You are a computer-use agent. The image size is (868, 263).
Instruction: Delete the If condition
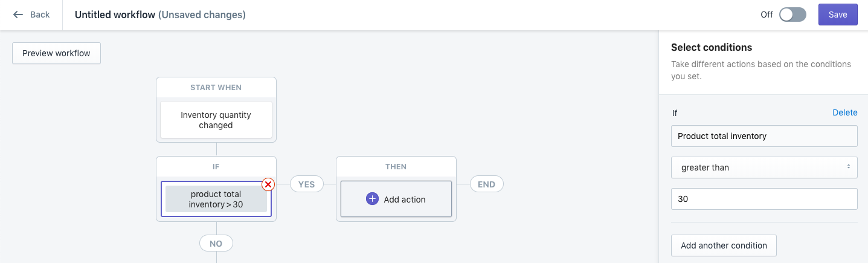pyautogui.click(x=844, y=112)
